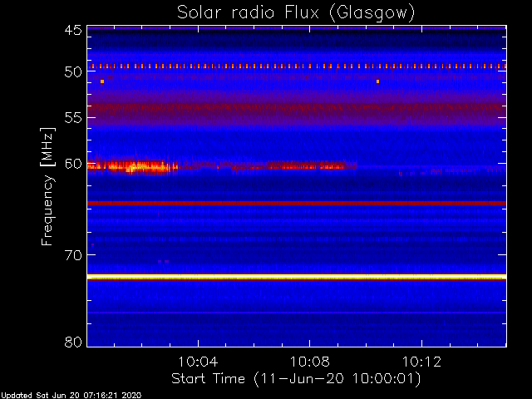Click the orange dot near 51 MHz after 10:10
Viewport: 532px width, 399px height.
click(377, 81)
